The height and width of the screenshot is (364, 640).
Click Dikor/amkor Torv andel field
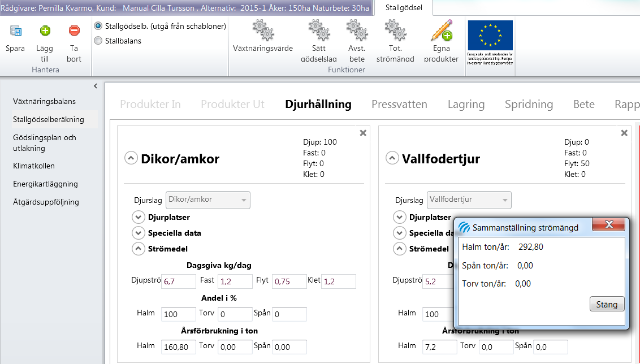coord(235,314)
